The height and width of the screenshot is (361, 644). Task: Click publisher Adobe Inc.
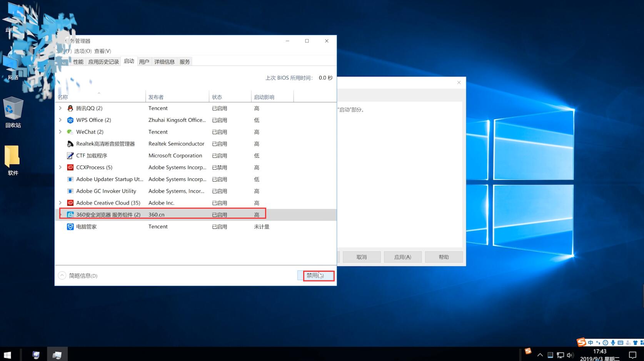click(x=162, y=203)
